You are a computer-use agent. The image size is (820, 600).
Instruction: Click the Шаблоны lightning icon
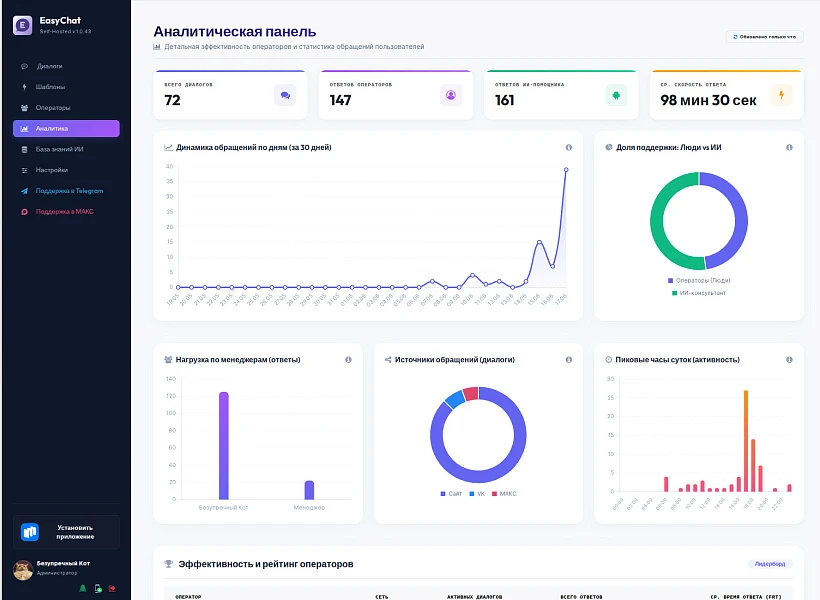24,87
